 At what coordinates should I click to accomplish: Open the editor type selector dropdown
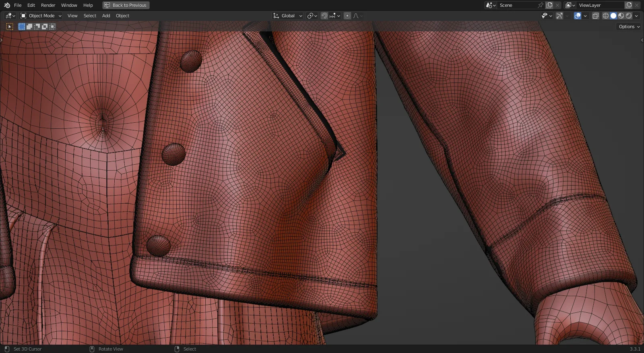pyautogui.click(x=10, y=16)
